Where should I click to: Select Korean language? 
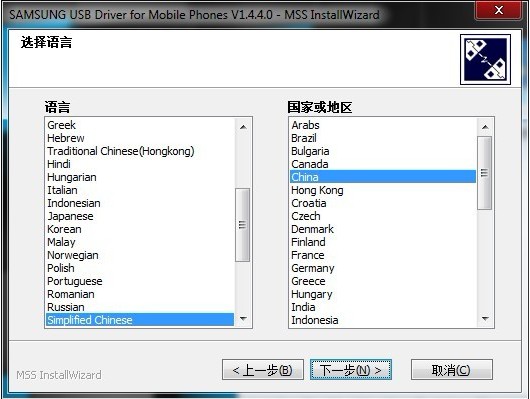140,229
